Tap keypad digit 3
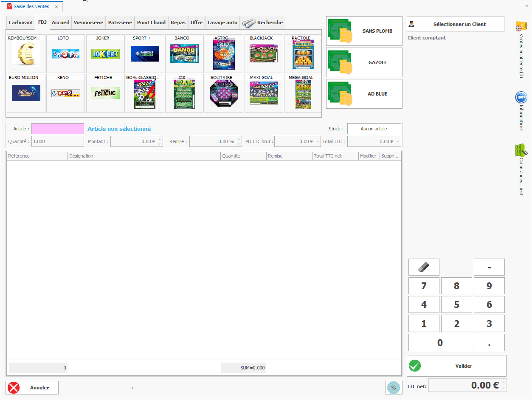Viewport: 532px width, 400px height. [x=489, y=324]
